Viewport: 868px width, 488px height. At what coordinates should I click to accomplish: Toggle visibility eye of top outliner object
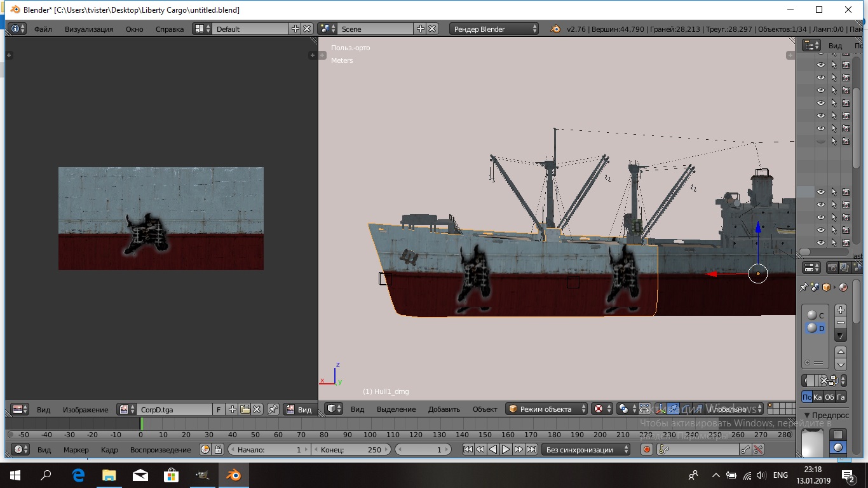tap(820, 65)
